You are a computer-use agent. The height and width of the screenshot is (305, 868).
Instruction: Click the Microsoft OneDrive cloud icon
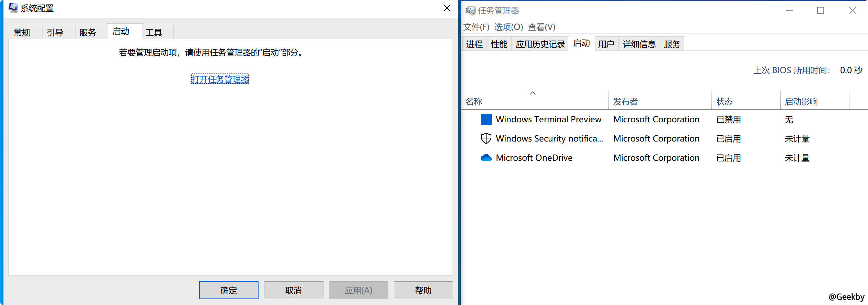pyautogui.click(x=486, y=158)
